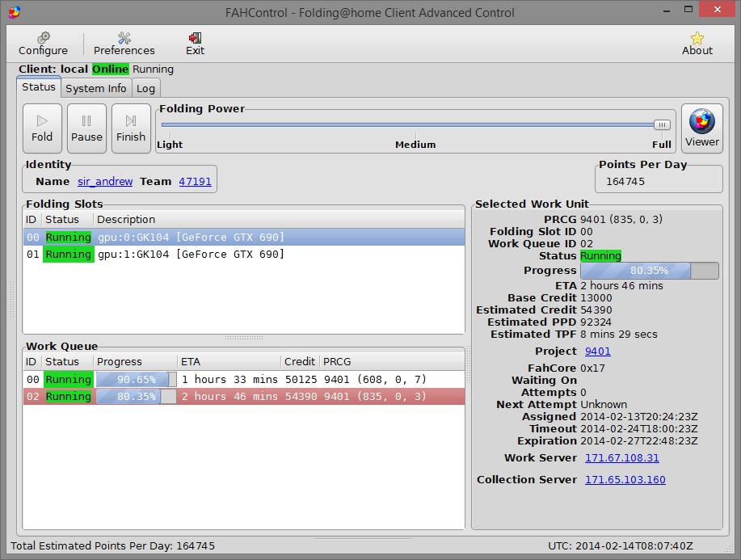Click the Fold play button

[42, 128]
